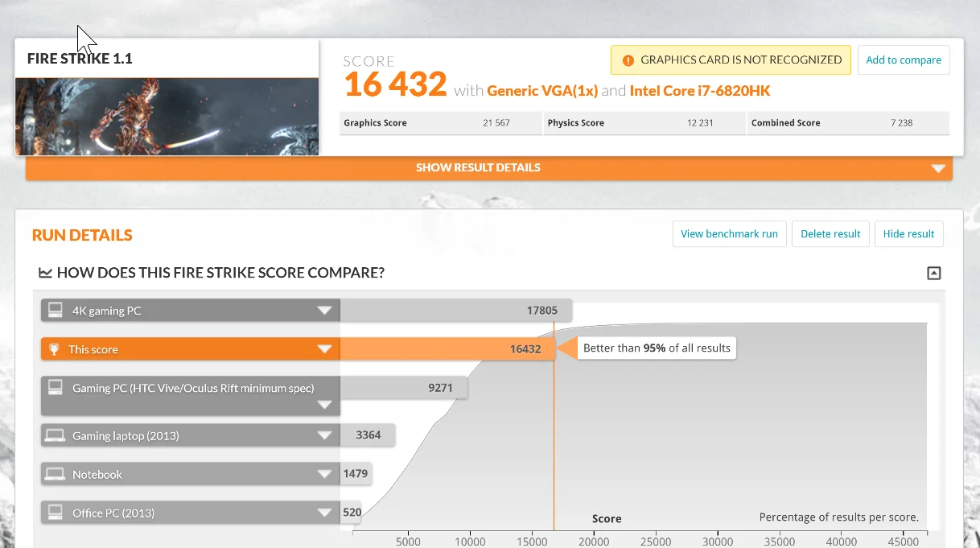Click the Physics Score value 12 231
This screenshot has height=548, width=980.
[701, 123]
